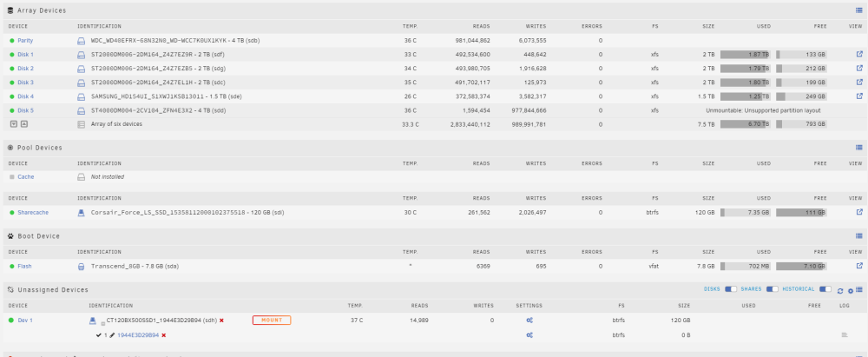Viewport: 868px width, 357px height.
Task: Open settings gears for partition 1944E3D29B94
Action: [529, 334]
